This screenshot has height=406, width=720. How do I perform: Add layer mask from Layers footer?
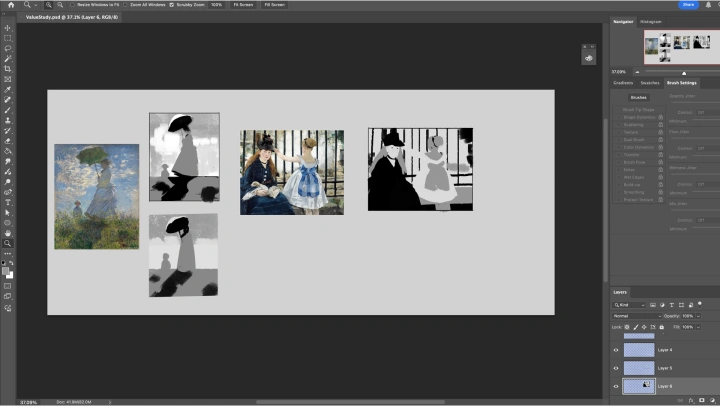pyautogui.click(x=702, y=400)
